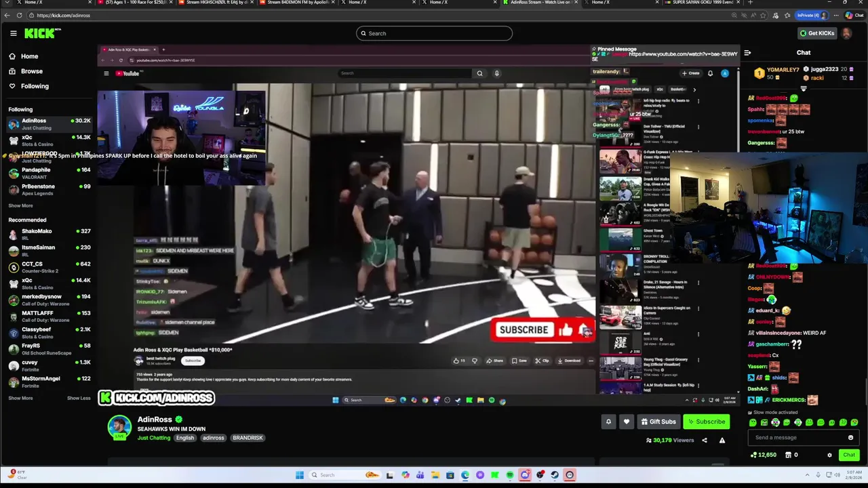Expand Recommended with Show more
This screenshot has width=868, height=488.
(x=20, y=398)
